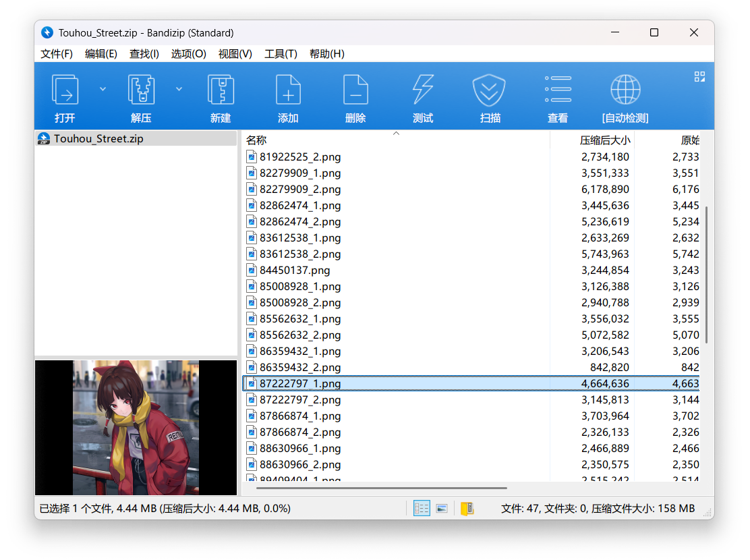The image size is (750, 560).
Task: Click the 打开 (Open) toolbar icon
Action: (x=65, y=91)
